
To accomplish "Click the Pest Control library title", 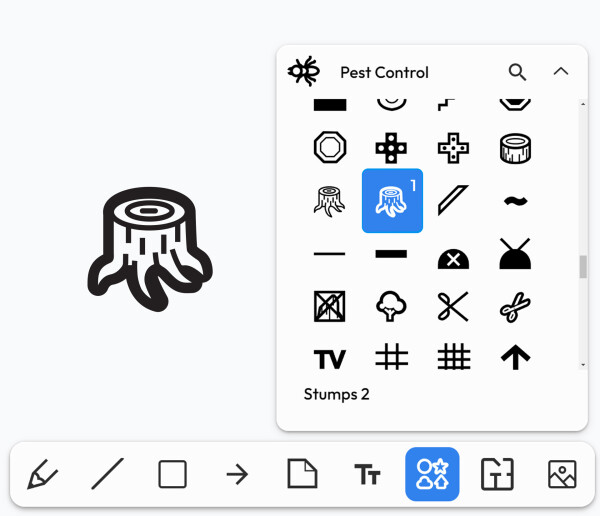I will (x=385, y=72).
